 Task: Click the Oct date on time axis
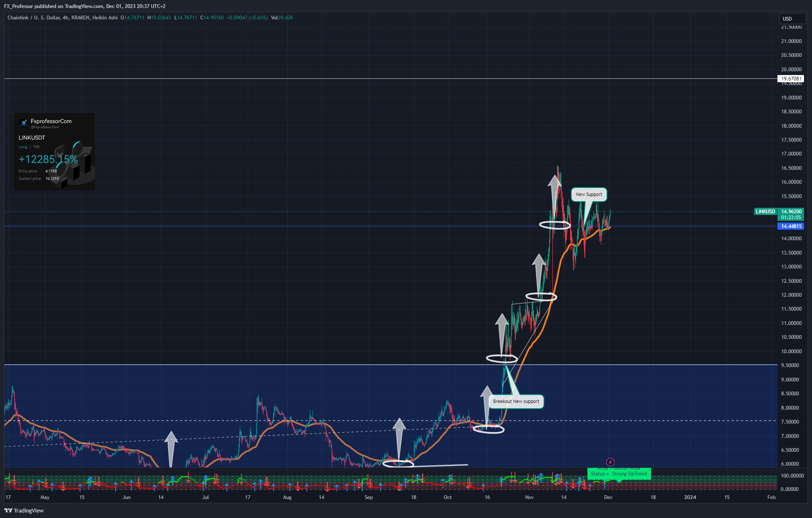click(x=448, y=497)
